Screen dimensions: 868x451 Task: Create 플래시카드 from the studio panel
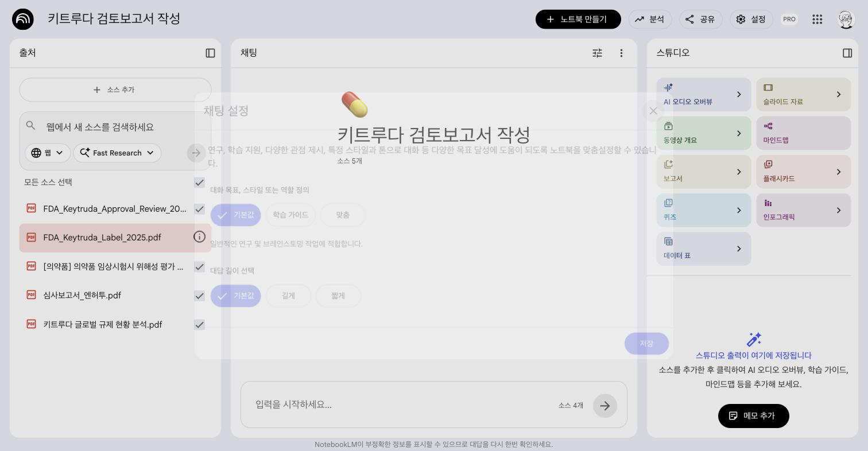802,172
